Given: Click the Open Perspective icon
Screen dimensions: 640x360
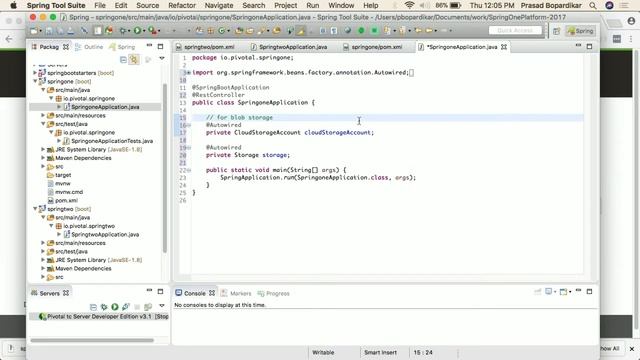Looking at the screenshot, I should [x=556, y=31].
